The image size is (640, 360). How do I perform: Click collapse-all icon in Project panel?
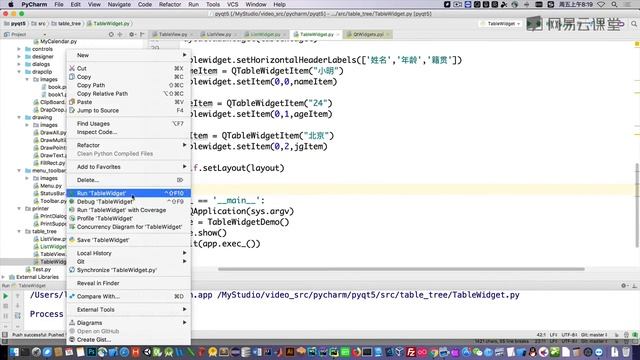[x=120, y=35]
